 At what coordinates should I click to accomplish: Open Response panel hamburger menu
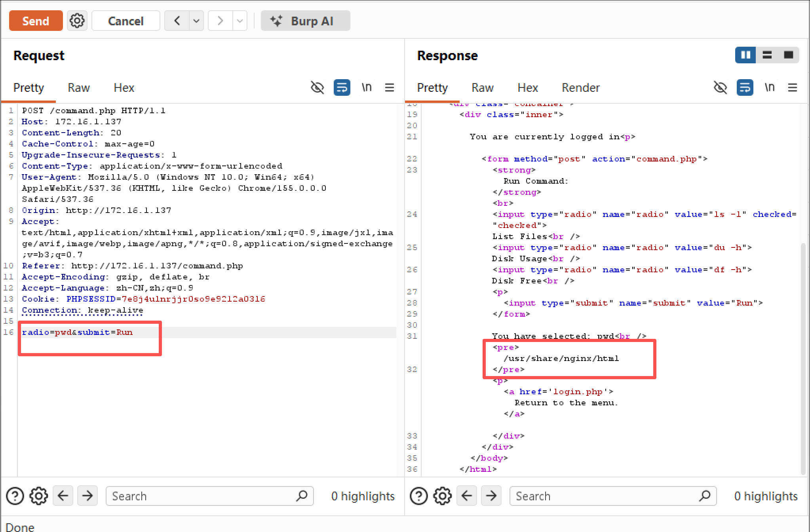[x=793, y=87]
